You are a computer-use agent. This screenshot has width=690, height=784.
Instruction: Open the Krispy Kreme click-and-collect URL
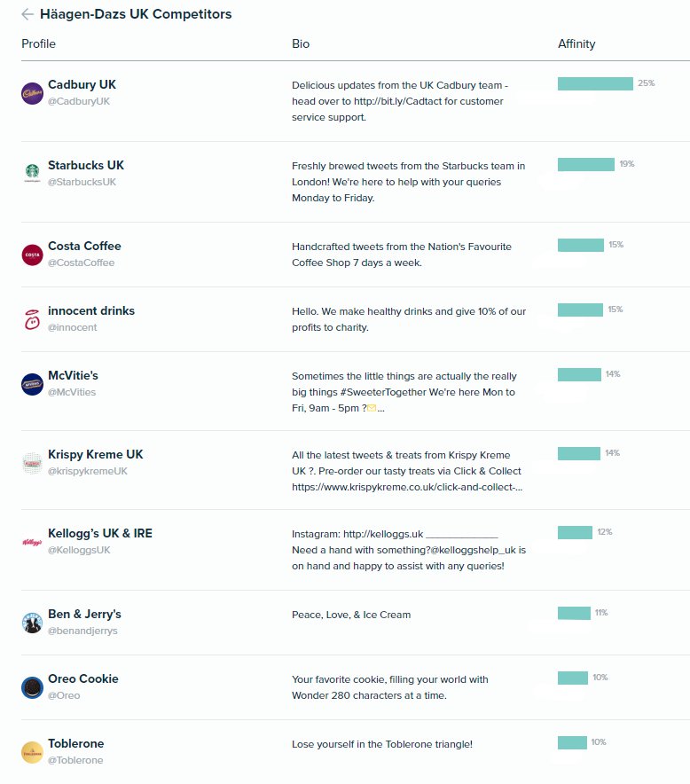[x=407, y=487]
